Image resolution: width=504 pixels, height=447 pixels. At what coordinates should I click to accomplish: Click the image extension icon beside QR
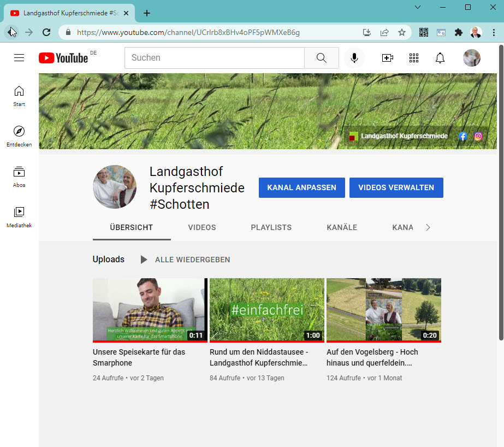[x=441, y=32]
